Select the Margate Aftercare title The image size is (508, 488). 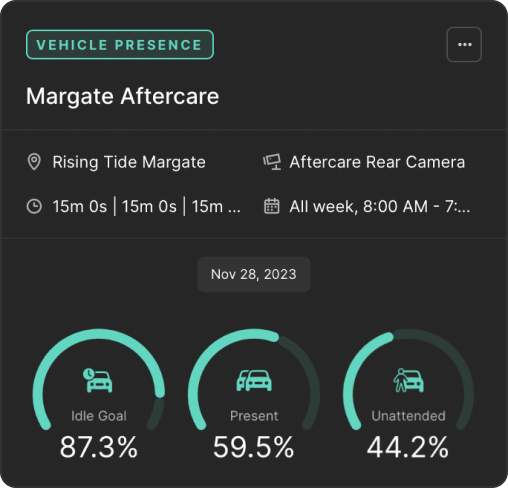[x=123, y=96]
